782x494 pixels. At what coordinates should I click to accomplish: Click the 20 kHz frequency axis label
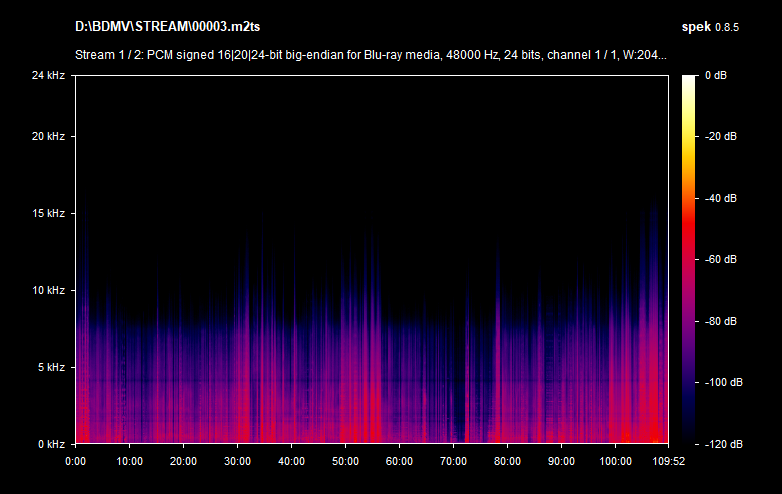tap(48, 136)
